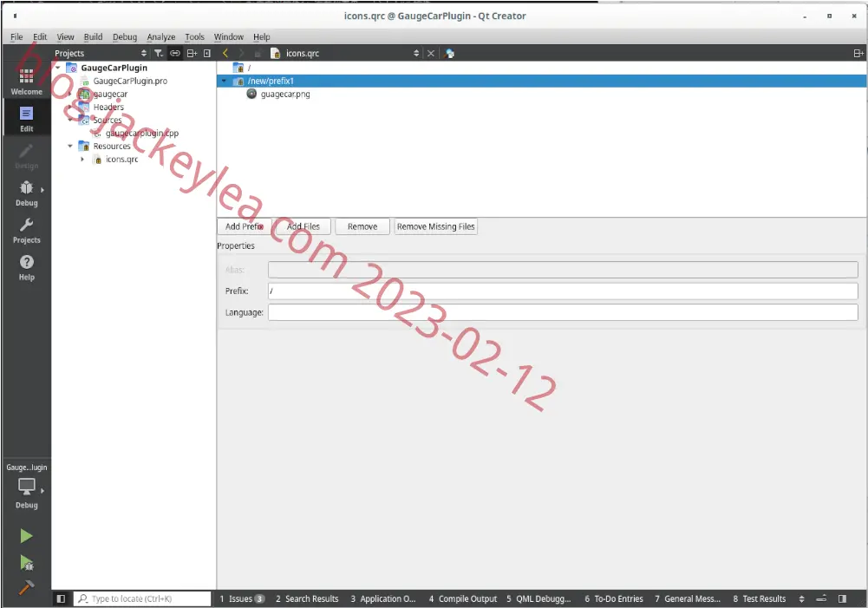Collapse the /new/prefix1 resource node
The image size is (868, 608).
[224, 81]
